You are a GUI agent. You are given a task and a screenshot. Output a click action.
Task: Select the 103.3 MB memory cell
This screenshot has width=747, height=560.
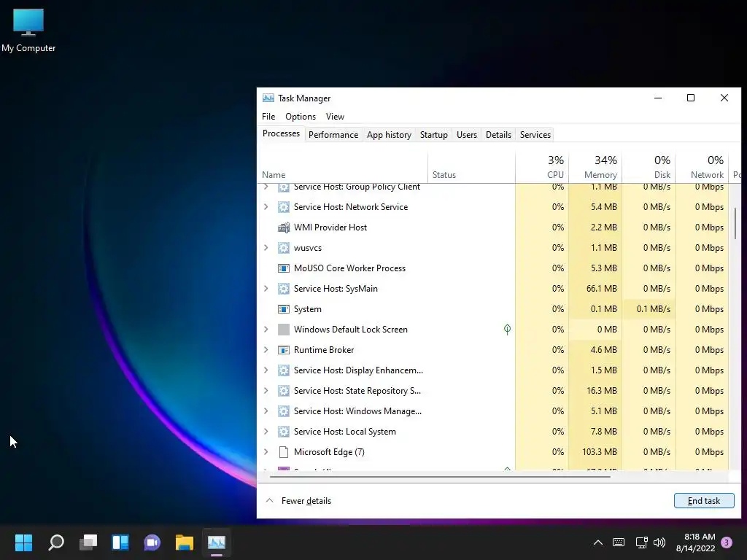(x=595, y=452)
